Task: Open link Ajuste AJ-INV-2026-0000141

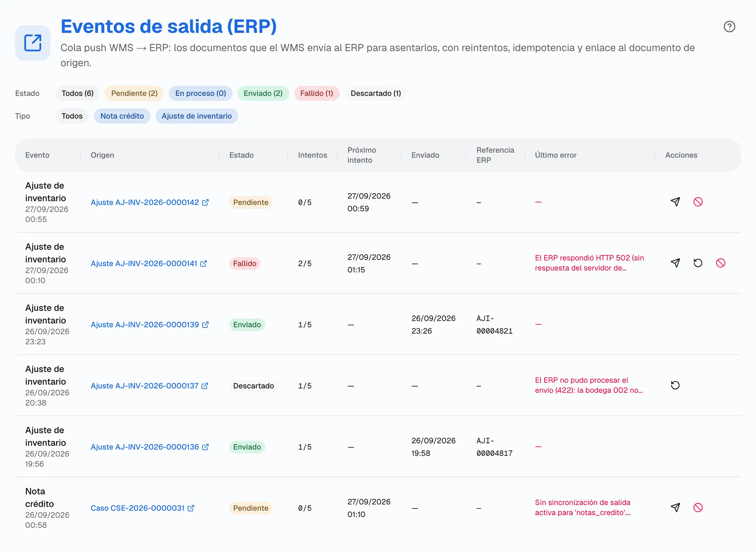Action: click(149, 264)
